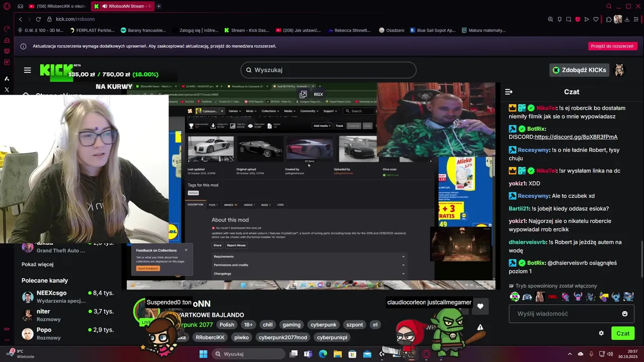Viewport: 644px width, 362px height.
Task: Click the Zdobądź KICKs button
Action: [x=579, y=70]
